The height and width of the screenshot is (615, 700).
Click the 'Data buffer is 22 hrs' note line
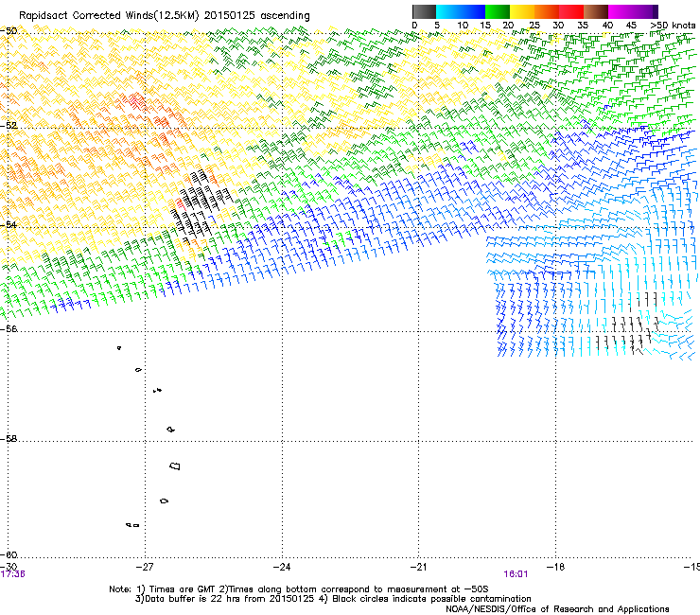(333, 599)
